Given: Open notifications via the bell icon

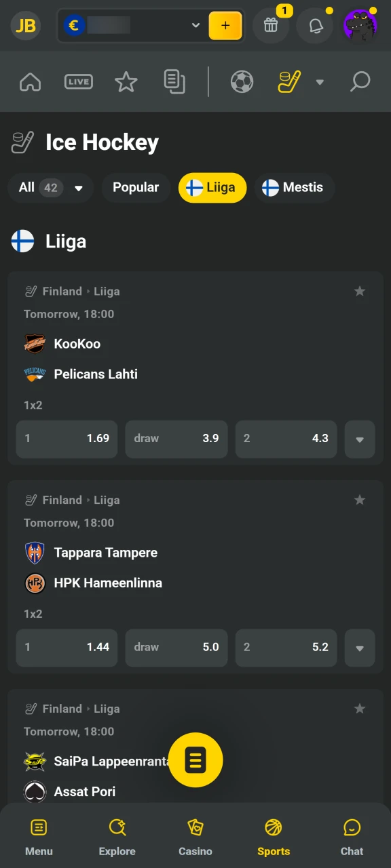Looking at the screenshot, I should 314,25.
